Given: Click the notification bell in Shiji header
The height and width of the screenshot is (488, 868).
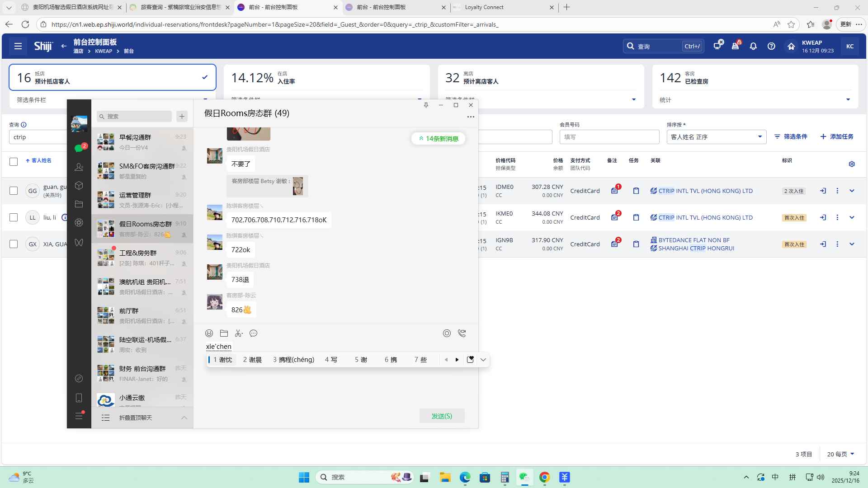Looking at the screenshot, I should [753, 46].
